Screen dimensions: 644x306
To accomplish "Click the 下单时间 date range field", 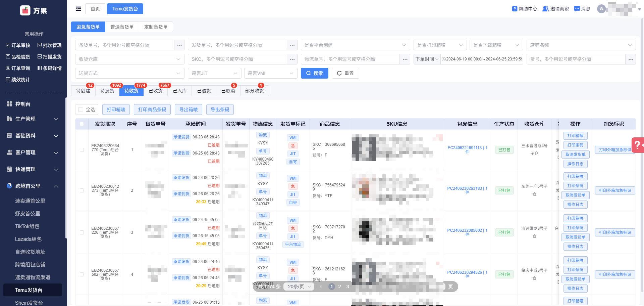I will (482, 59).
